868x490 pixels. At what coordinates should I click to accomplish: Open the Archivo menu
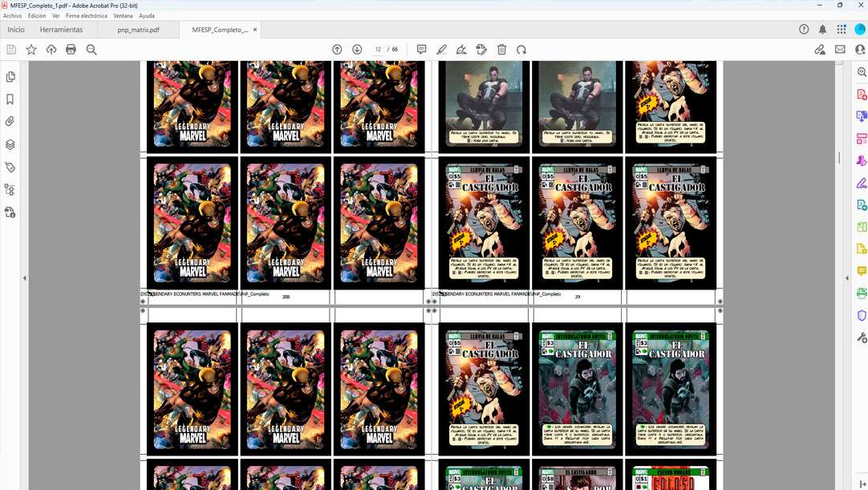pyautogui.click(x=12, y=16)
